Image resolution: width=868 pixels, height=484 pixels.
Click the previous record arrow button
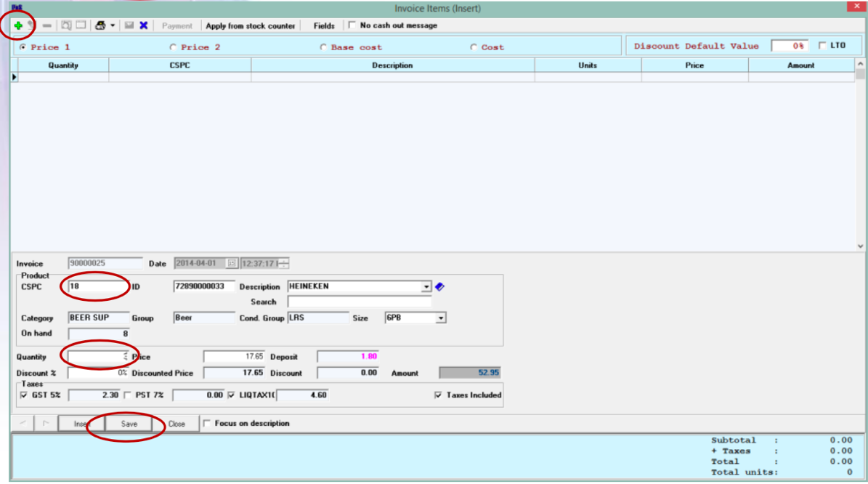(x=23, y=423)
